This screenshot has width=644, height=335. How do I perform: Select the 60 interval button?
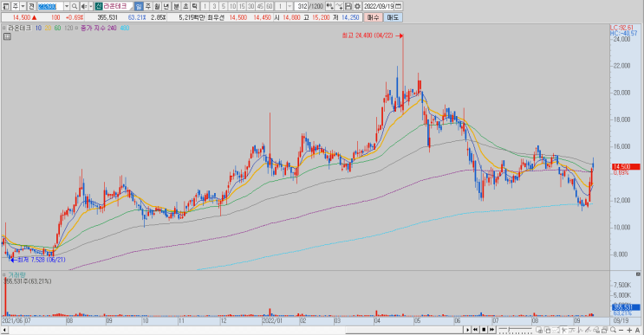coord(270,6)
